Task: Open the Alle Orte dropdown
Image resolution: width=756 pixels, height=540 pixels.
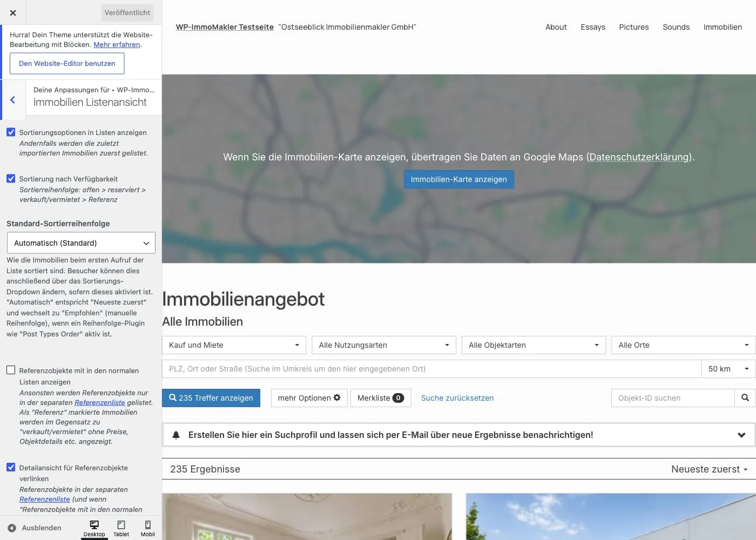Action: tap(684, 345)
